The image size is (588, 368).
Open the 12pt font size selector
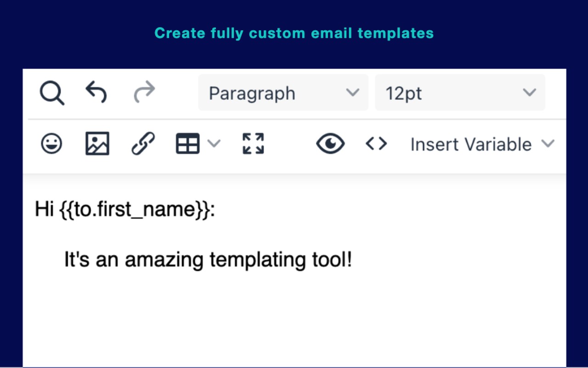pos(459,92)
